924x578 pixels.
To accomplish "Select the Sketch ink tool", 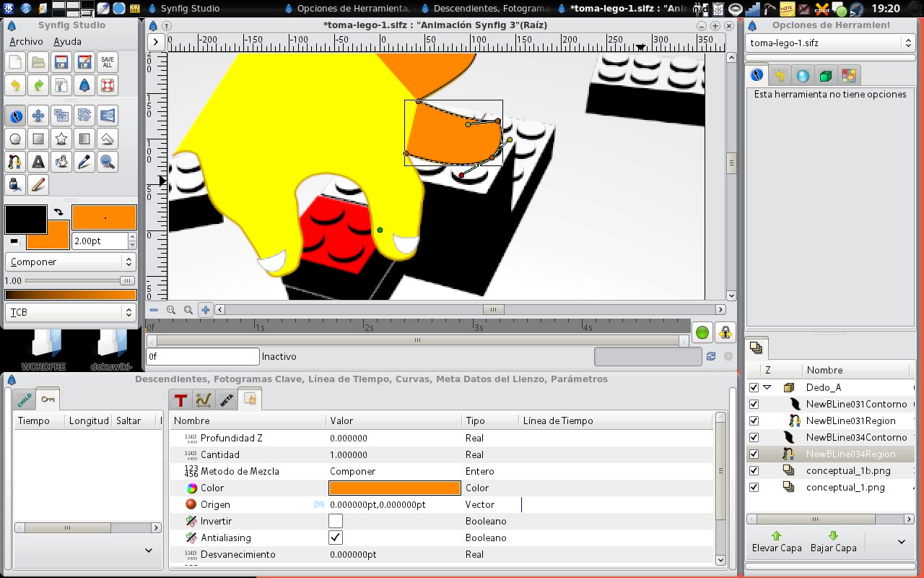I will tap(16, 185).
